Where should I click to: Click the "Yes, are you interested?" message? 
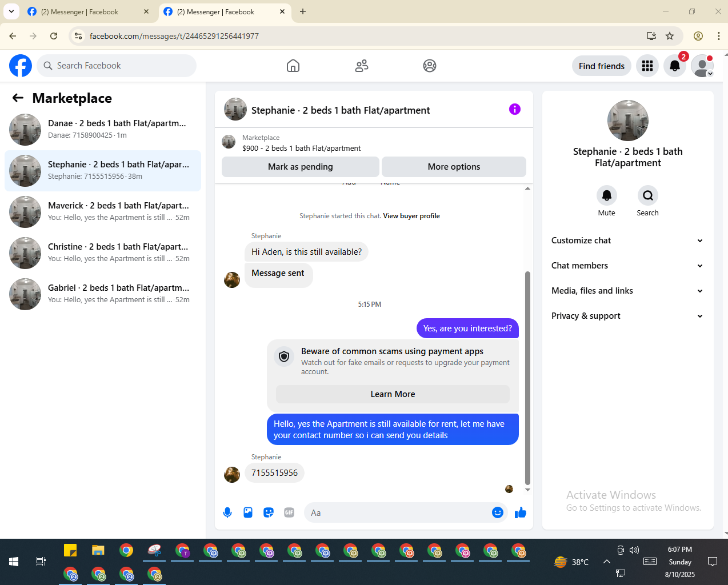click(x=467, y=328)
